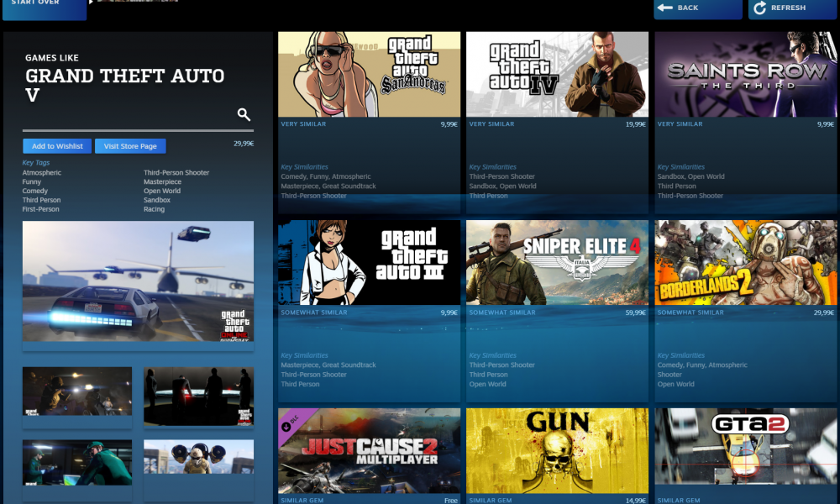Click the "GAMES LIKE" heading
840x504 pixels.
coord(52,58)
